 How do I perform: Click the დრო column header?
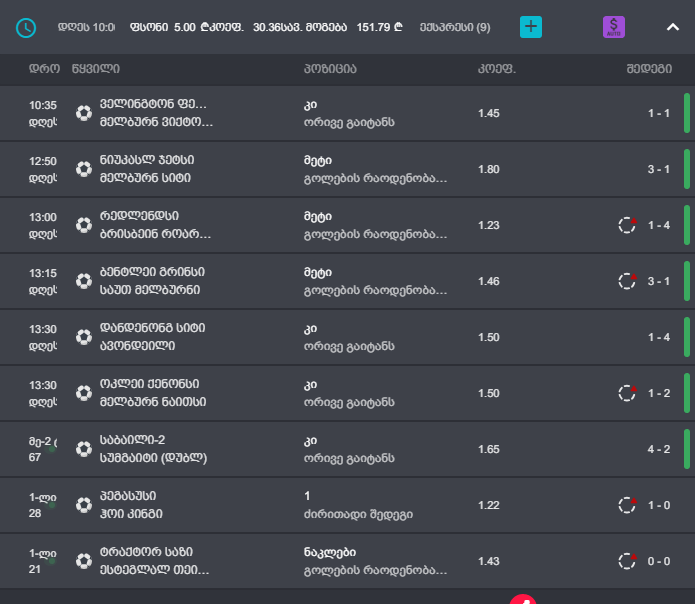44,69
